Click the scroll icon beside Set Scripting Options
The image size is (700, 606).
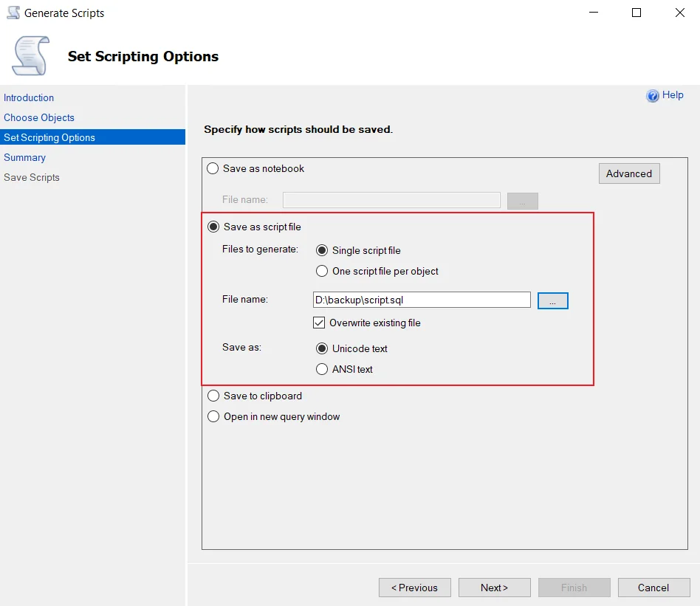click(31, 56)
